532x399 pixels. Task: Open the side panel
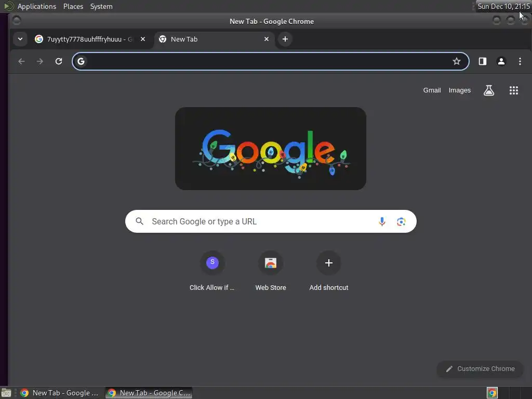(x=483, y=61)
